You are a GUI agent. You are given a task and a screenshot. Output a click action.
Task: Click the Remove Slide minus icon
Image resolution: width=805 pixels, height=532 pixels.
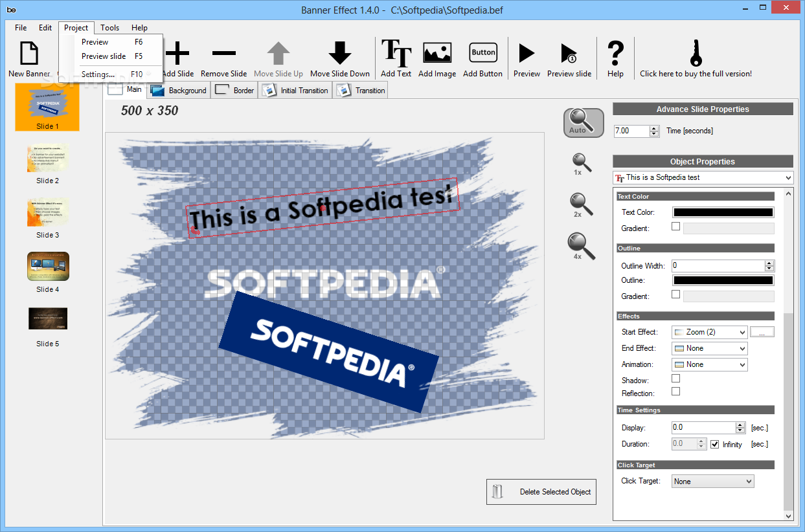coord(224,53)
